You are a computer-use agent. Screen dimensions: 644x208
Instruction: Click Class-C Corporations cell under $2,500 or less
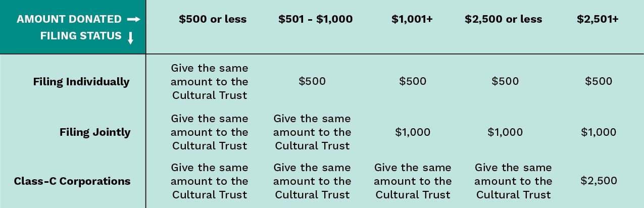point(514,181)
